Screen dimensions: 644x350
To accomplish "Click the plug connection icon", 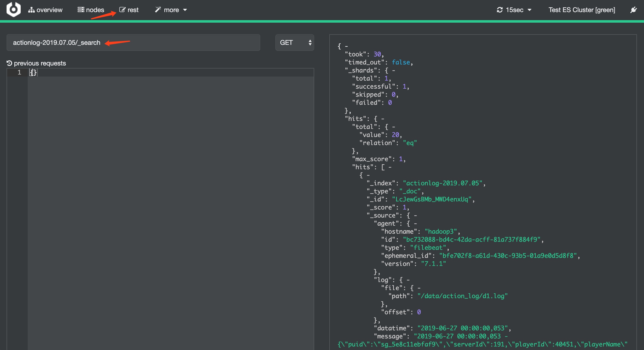I will click(x=633, y=10).
